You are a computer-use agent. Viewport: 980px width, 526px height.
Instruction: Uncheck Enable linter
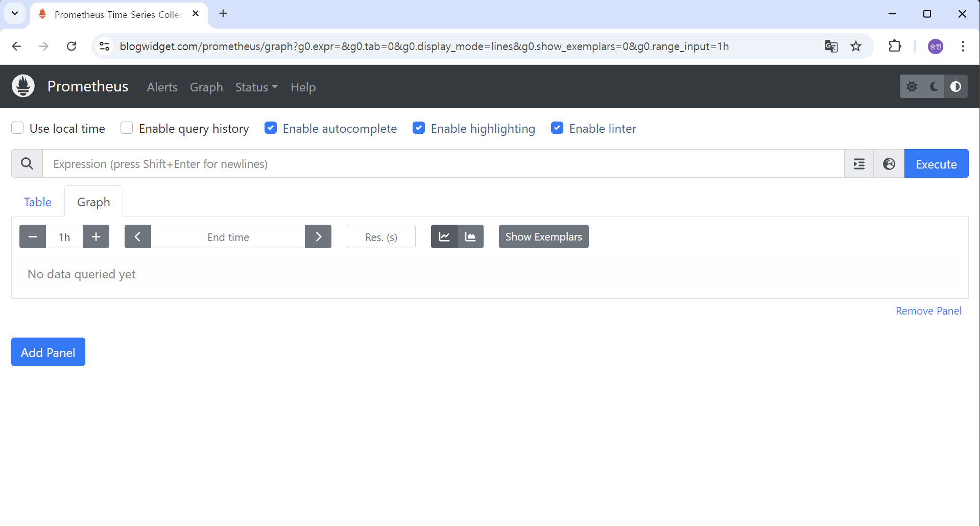pos(557,128)
